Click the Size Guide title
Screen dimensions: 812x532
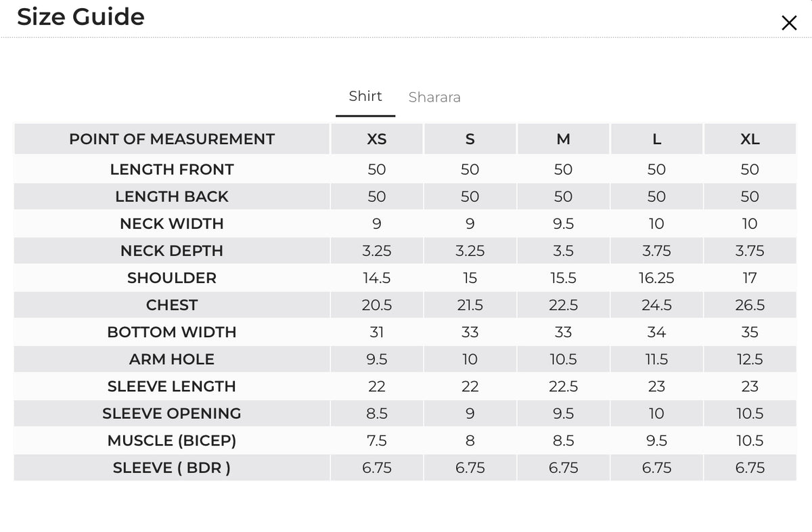click(x=81, y=17)
